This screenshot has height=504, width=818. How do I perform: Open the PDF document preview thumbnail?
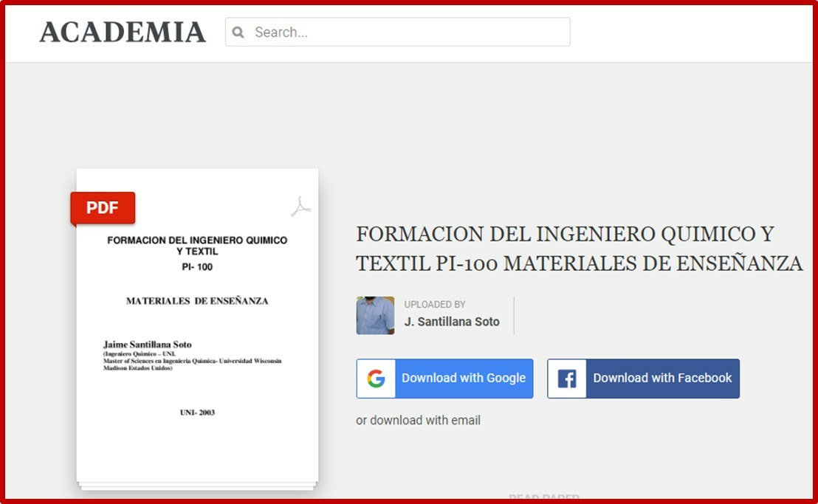coord(197,328)
